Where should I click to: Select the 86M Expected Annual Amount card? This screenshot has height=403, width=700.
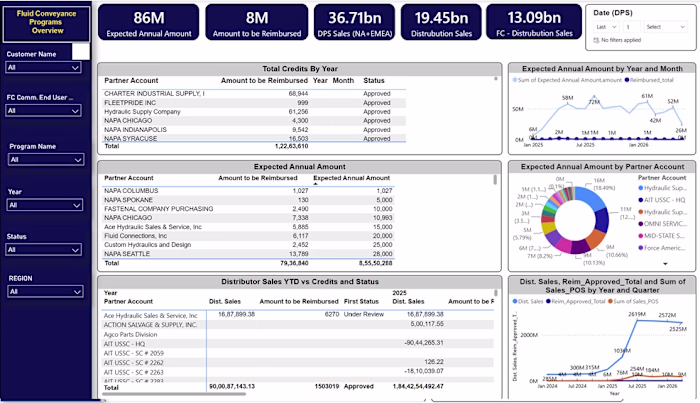pos(149,22)
